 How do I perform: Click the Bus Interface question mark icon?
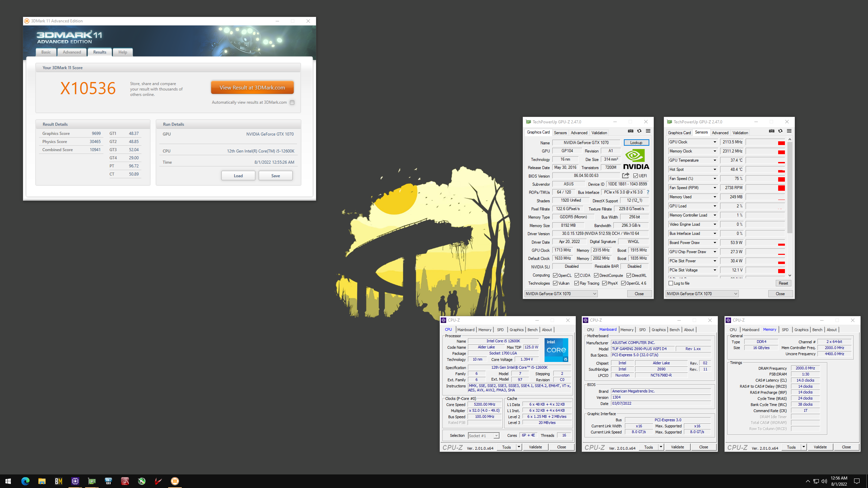click(x=648, y=192)
